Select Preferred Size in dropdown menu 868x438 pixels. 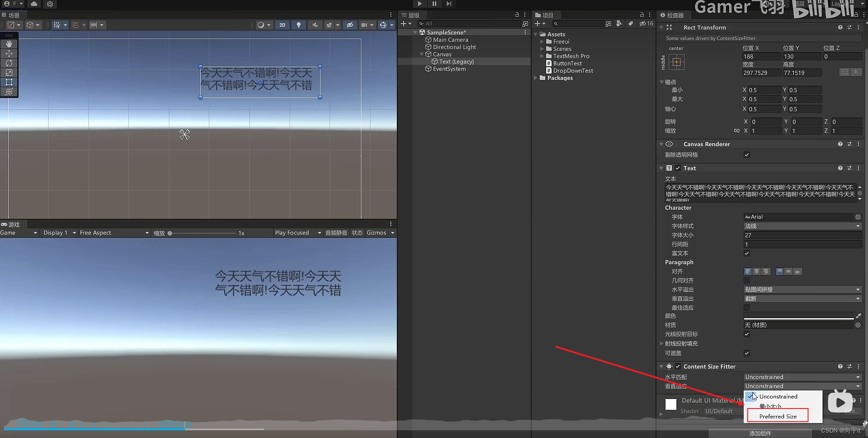click(x=778, y=416)
